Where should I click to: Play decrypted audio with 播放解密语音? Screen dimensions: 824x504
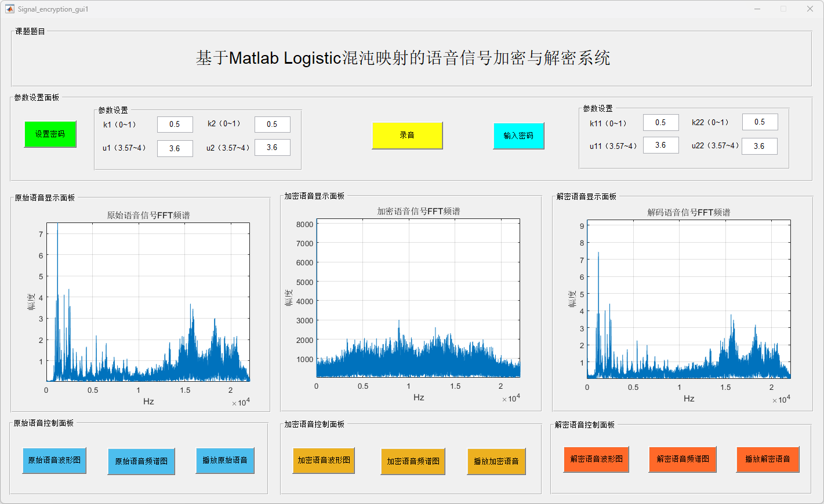[768, 459]
